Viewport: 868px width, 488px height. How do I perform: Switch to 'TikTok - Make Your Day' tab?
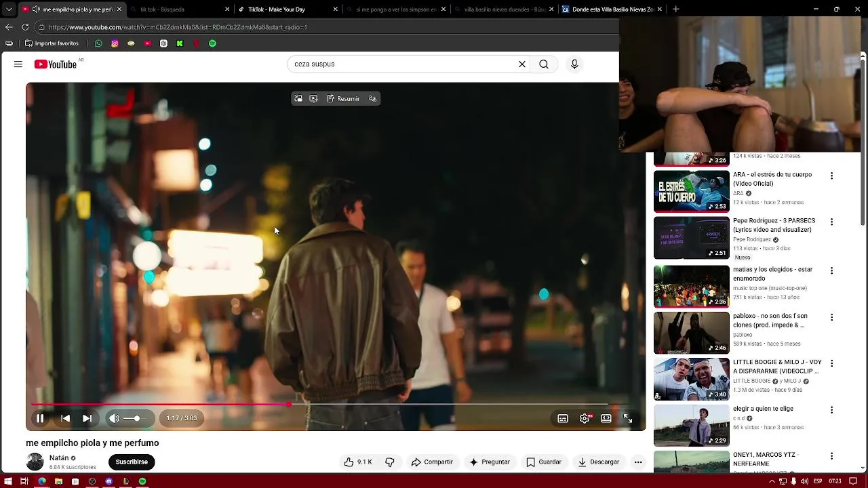pos(288,9)
